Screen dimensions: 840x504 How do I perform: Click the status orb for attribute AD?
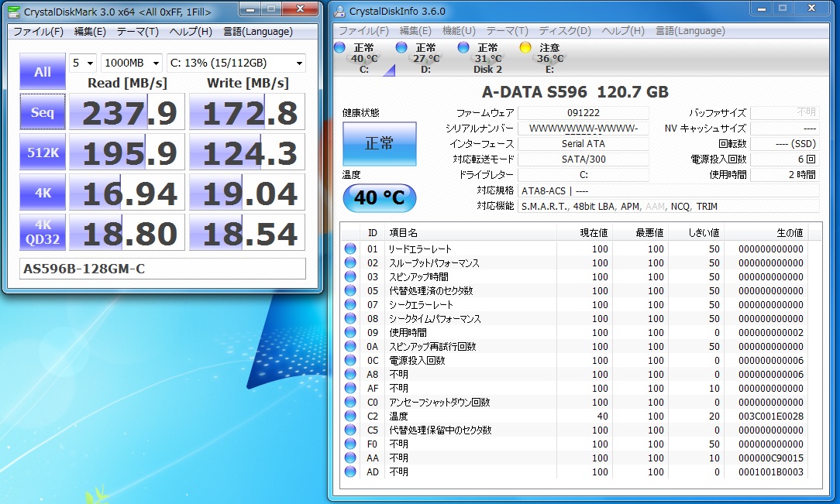(350, 471)
